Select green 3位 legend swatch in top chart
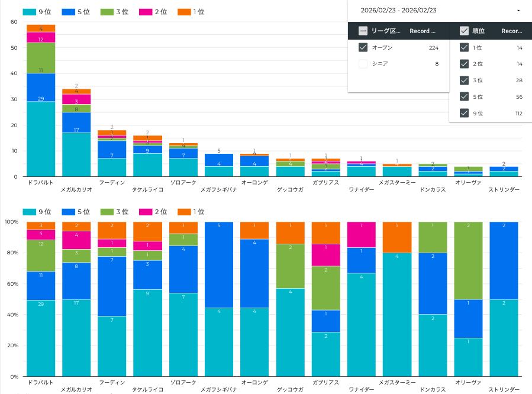Viewport: 532px width, 394px height. click(x=106, y=12)
